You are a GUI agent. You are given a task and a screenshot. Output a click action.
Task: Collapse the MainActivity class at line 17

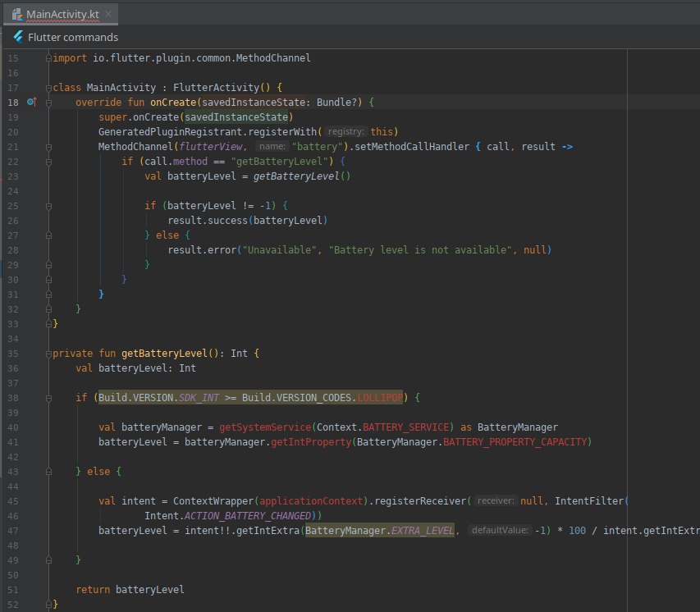tap(48, 88)
